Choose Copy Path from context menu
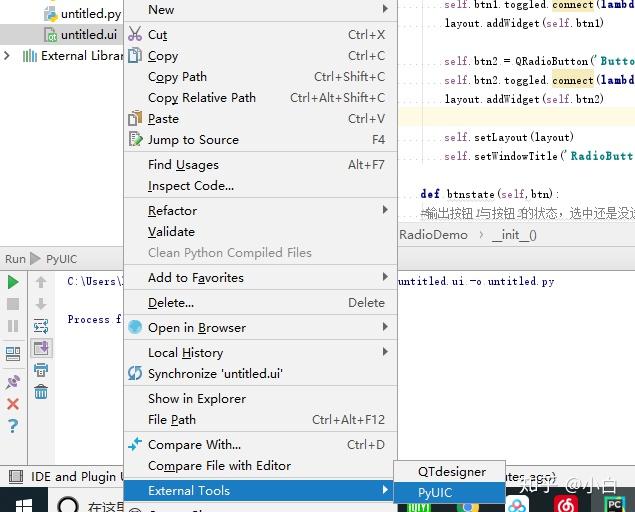 pos(260,77)
